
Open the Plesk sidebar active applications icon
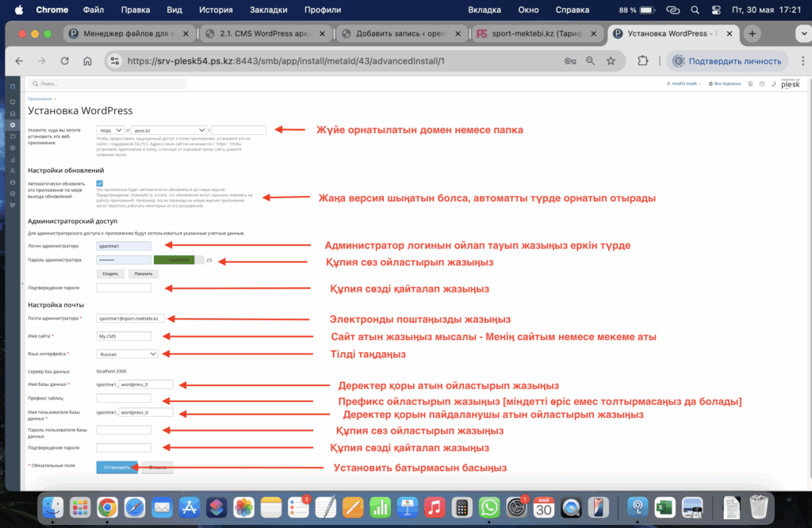click(x=12, y=125)
